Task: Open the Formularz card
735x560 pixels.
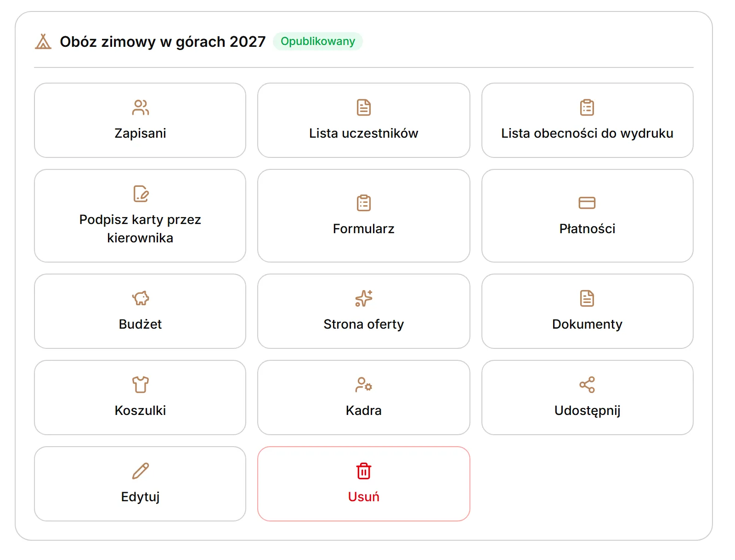Action: click(x=364, y=216)
